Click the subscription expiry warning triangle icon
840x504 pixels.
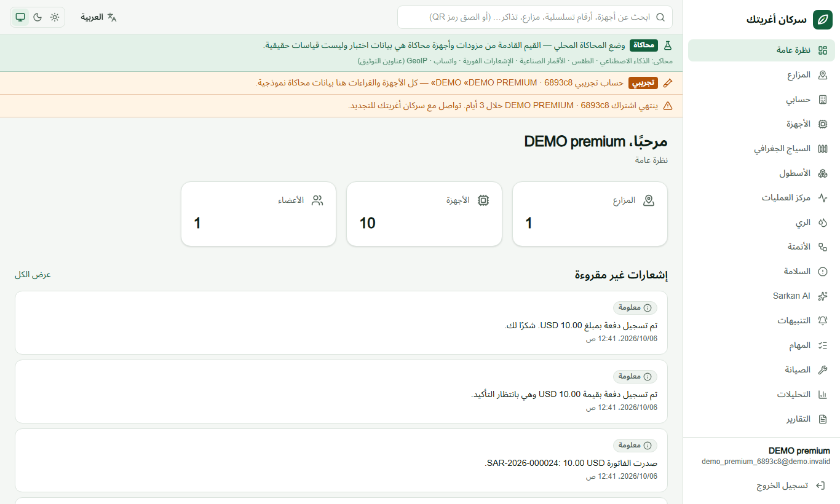coord(668,106)
